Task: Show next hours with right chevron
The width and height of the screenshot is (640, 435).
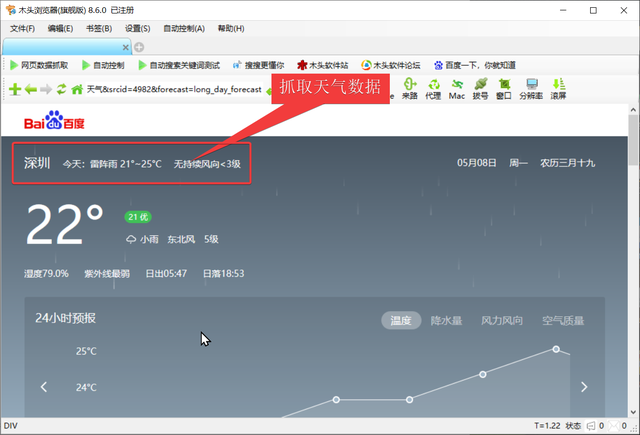Action: point(584,387)
